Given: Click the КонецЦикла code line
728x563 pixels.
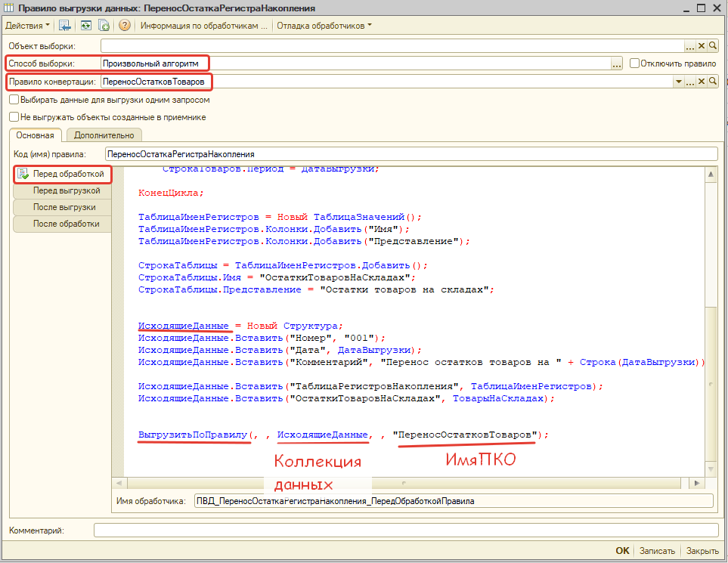Looking at the screenshot, I should (x=171, y=193).
